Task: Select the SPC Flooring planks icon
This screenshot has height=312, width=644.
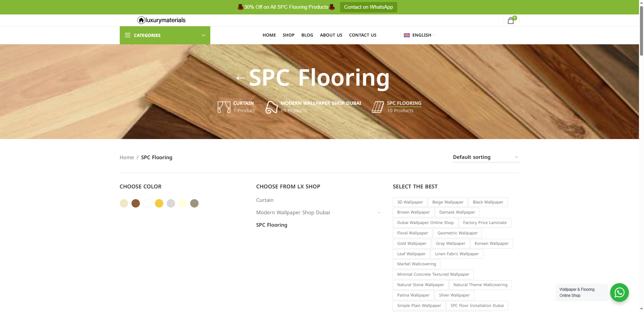Action: (378, 107)
